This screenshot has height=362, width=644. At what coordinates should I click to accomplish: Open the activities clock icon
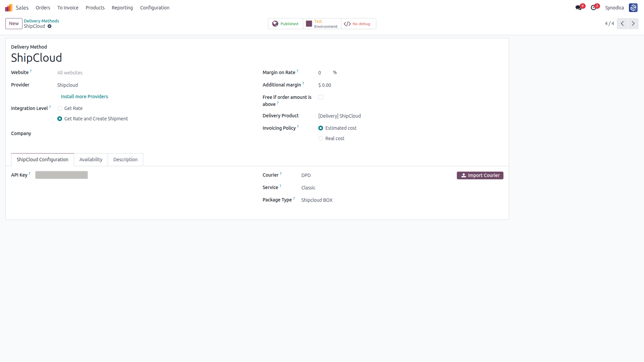tap(593, 8)
